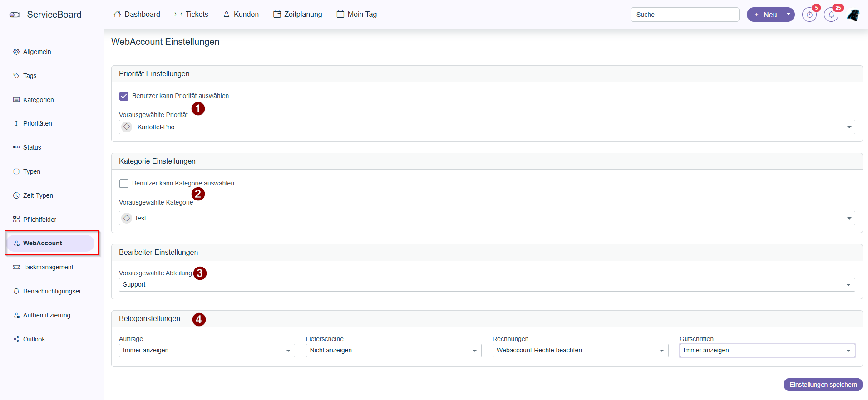Click the timer icon with badge 5
This screenshot has width=868, height=400.
809,15
